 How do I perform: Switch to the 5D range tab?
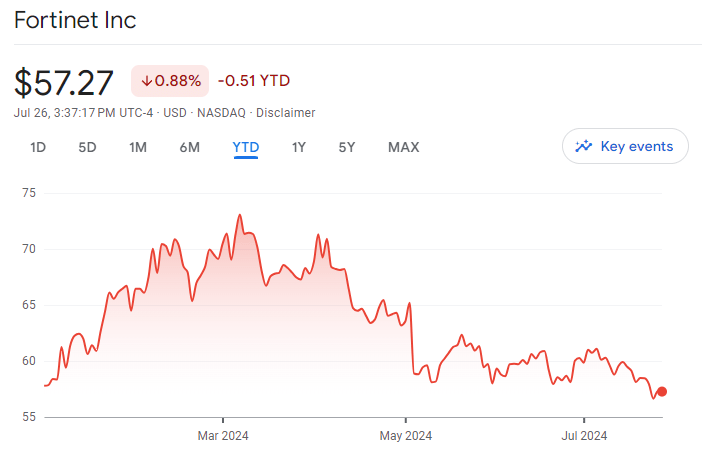pos(87,147)
